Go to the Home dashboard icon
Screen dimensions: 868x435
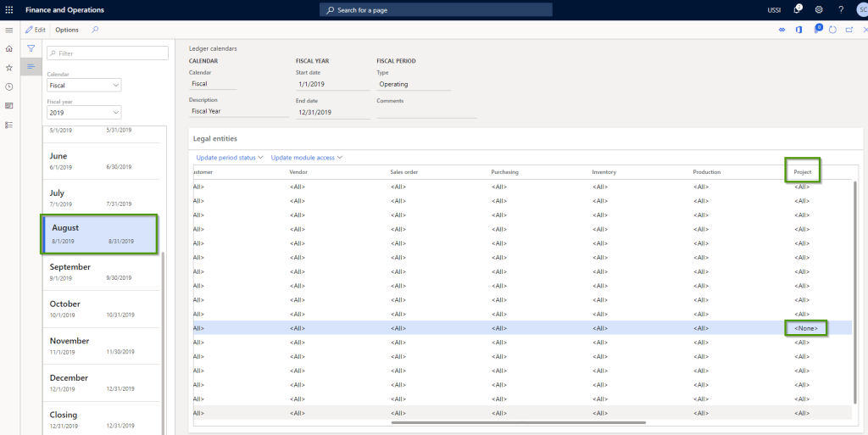[9, 49]
